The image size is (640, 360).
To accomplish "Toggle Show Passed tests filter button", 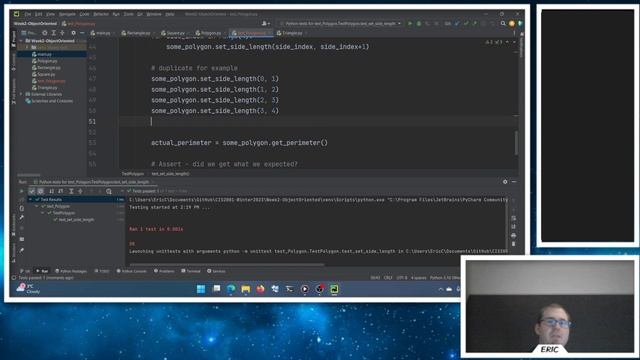I will pyautogui.click(x=32, y=191).
